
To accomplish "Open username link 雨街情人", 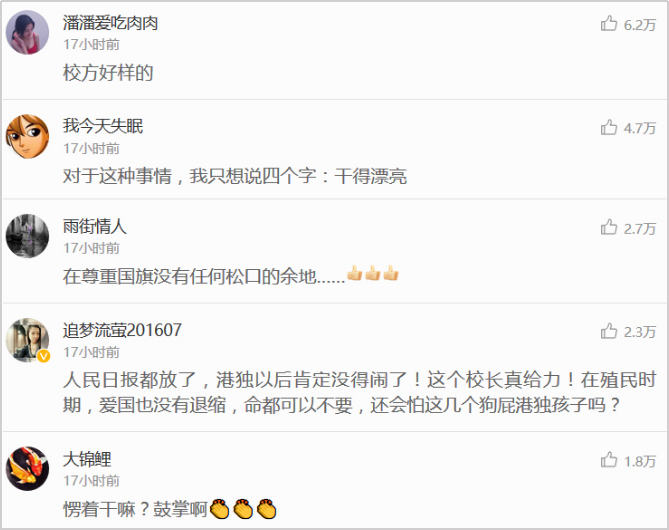I will (x=95, y=226).
